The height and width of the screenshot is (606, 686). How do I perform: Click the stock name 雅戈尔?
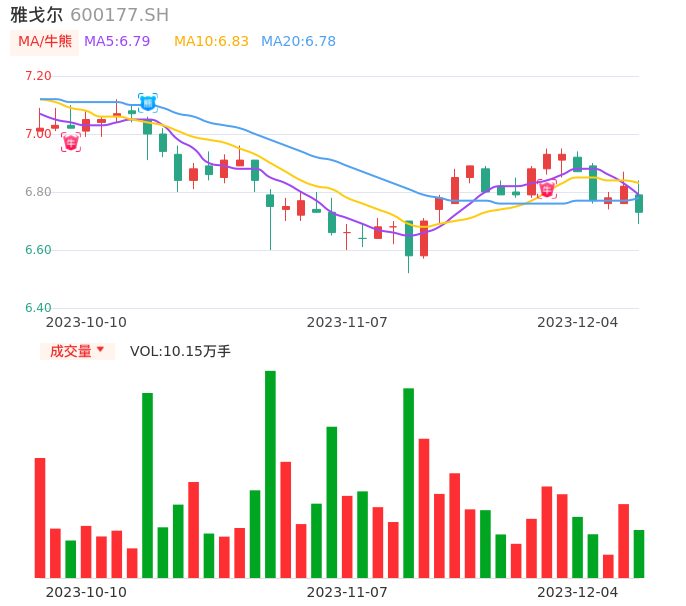[36, 15]
